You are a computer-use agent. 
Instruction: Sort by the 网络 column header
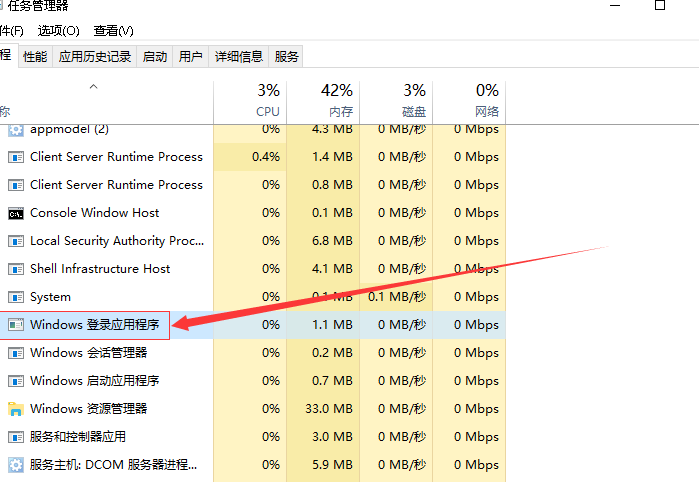[469, 101]
